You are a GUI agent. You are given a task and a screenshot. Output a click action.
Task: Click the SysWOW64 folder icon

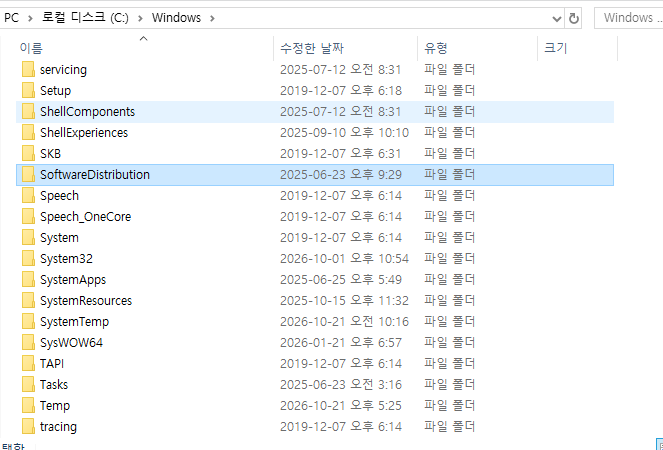(x=28, y=343)
